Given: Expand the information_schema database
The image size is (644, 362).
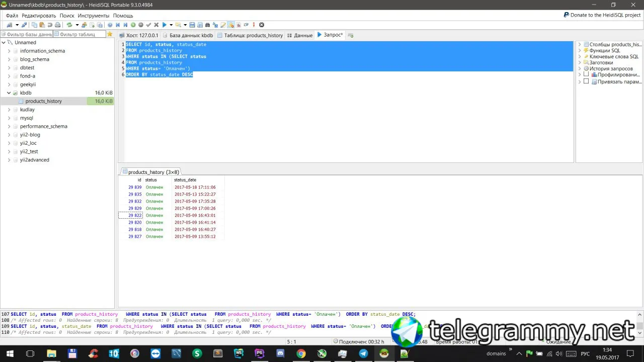Looking at the screenshot, I should 9,51.
